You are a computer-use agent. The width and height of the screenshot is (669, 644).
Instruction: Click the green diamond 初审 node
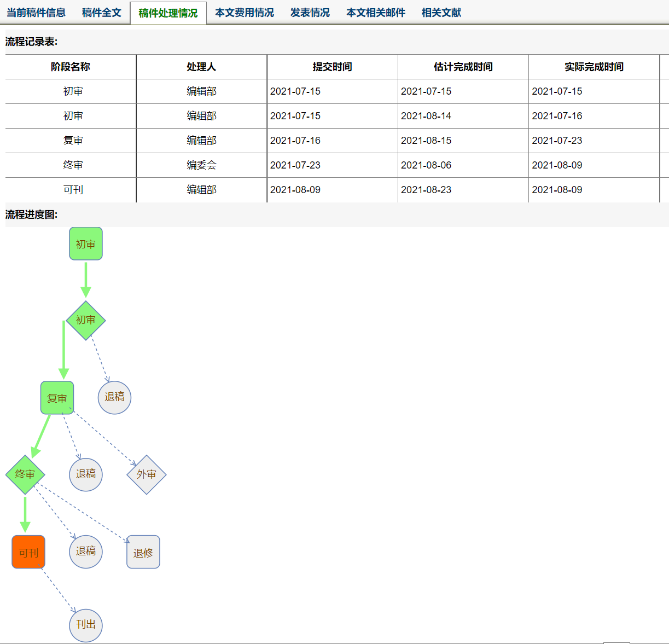click(x=86, y=320)
